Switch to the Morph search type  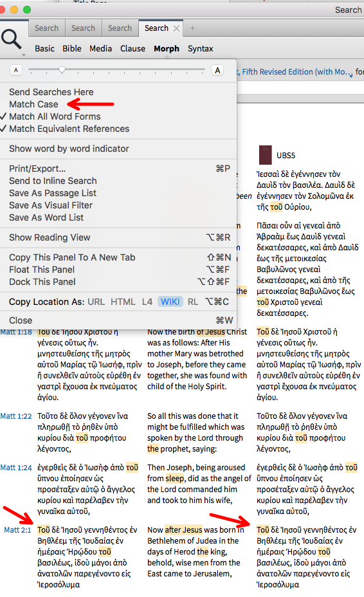click(167, 49)
